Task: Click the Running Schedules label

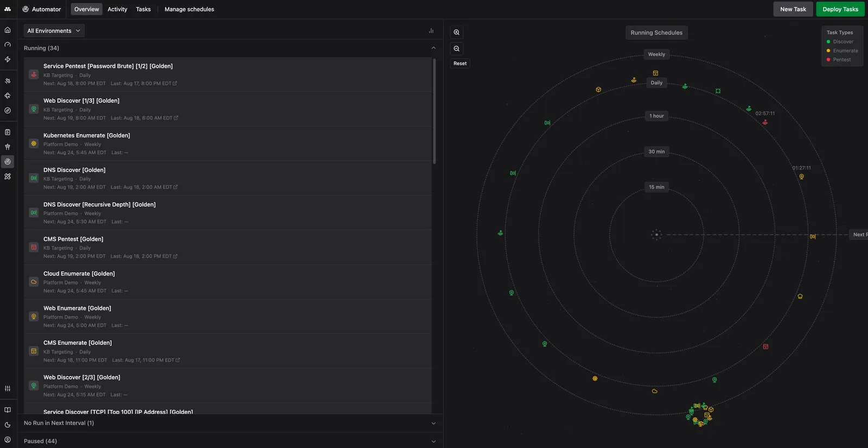Action: click(x=656, y=33)
